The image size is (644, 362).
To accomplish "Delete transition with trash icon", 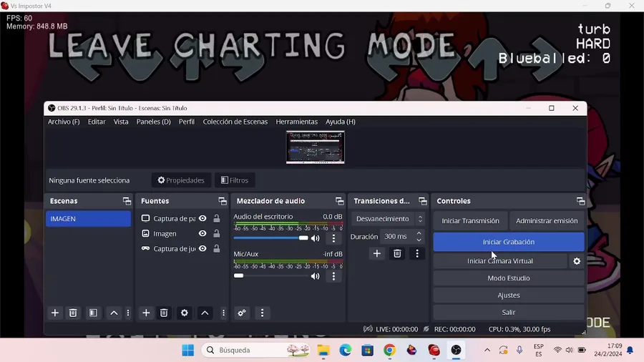I will point(397,254).
